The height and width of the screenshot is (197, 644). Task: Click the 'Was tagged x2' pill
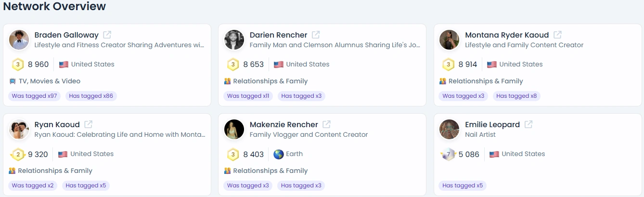tap(33, 185)
